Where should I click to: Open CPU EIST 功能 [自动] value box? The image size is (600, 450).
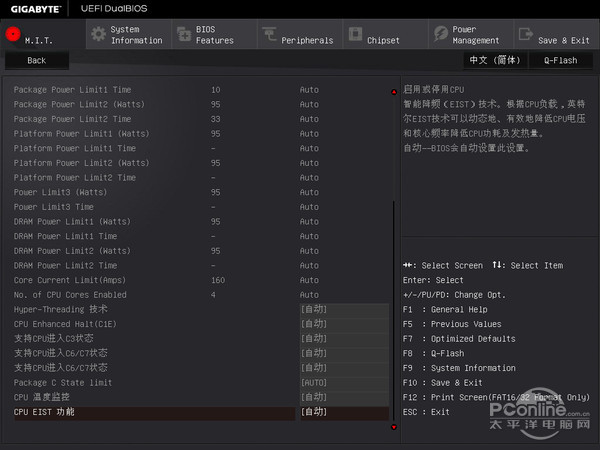[344, 412]
